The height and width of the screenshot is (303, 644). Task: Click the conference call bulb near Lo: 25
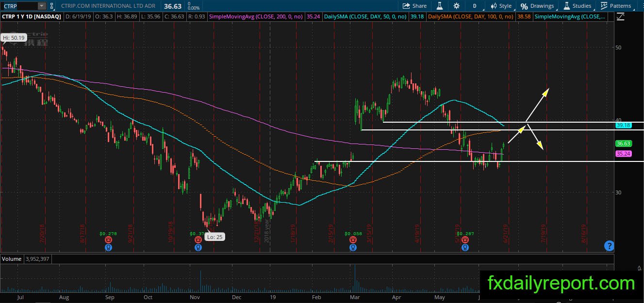coord(198,247)
